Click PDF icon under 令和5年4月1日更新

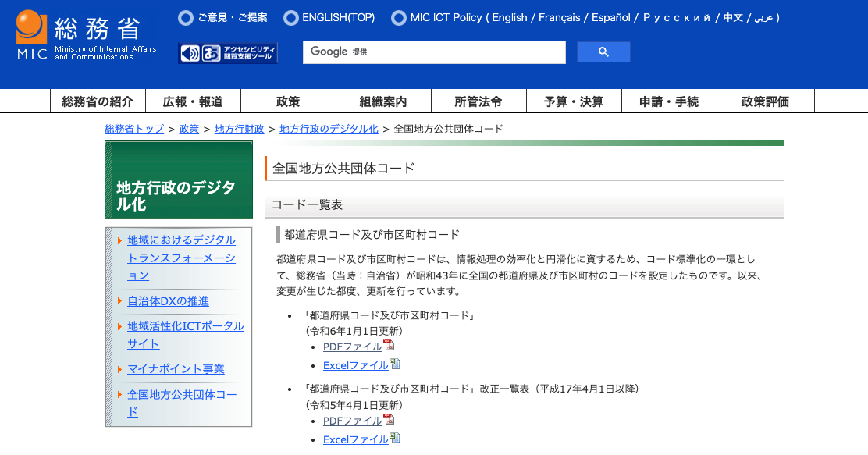coord(389,420)
